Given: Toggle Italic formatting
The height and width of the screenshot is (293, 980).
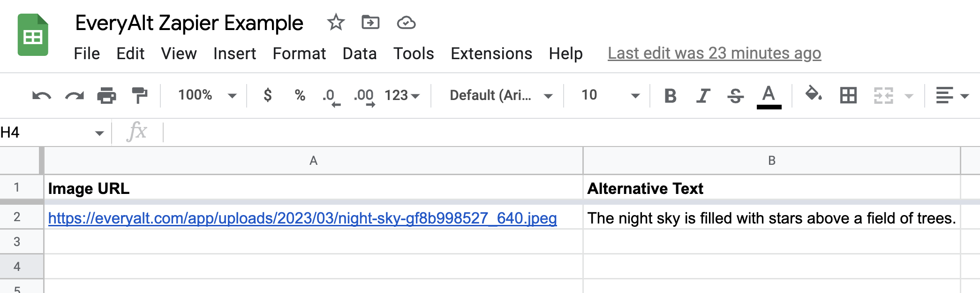Looking at the screenshot, I should pos(703,96).
